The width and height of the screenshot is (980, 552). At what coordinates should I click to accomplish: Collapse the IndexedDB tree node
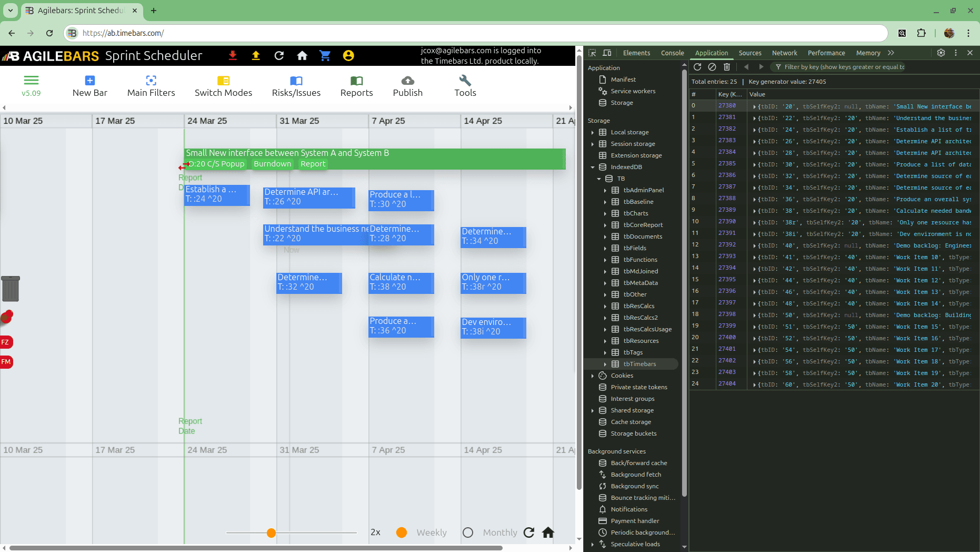(x=593, y=167)
